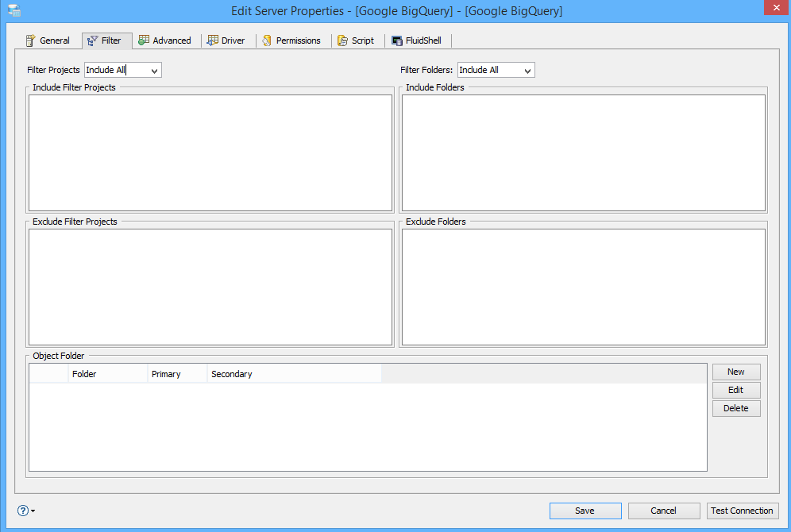Image resolution: width=791 pixels, height=532 pixels.
Task: Click Test Connection button
Action: click(743, 511)
